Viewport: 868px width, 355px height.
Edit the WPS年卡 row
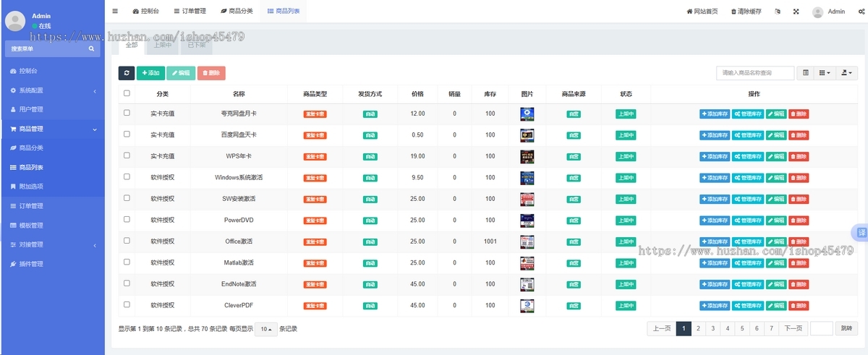(x=775, y=157)
